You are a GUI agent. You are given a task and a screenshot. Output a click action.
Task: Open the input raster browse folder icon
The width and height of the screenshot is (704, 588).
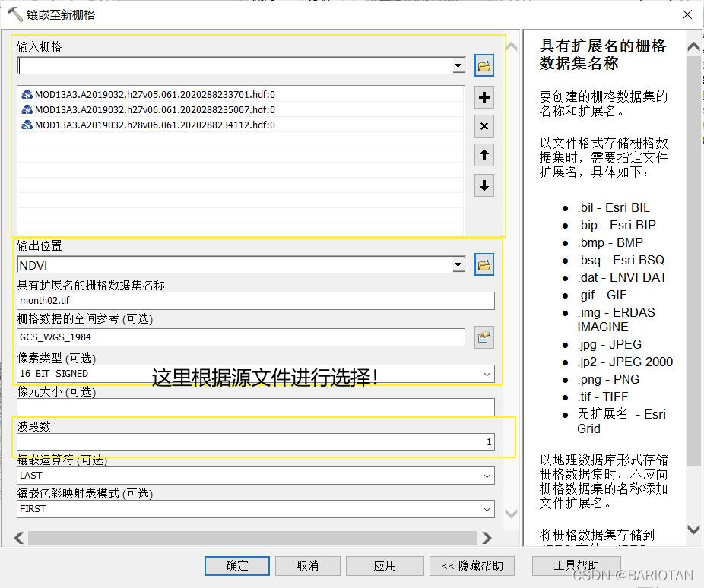(x=484, y=66)
